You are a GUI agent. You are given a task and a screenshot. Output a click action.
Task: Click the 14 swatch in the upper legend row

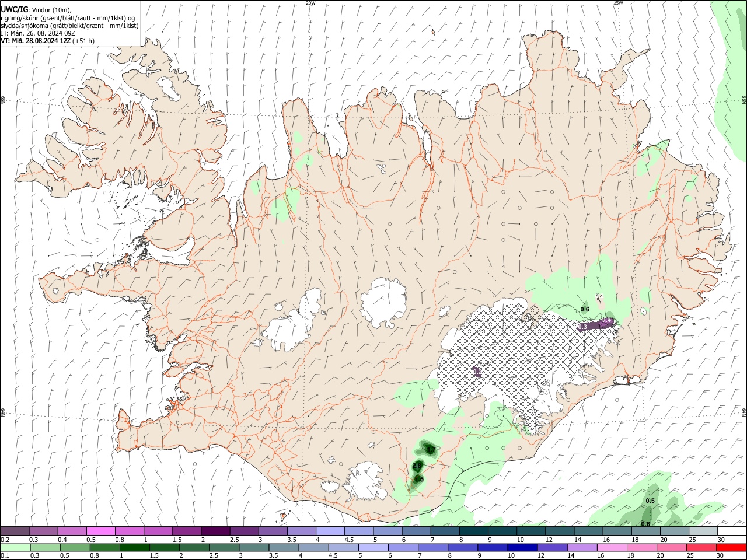pos(588,531)
